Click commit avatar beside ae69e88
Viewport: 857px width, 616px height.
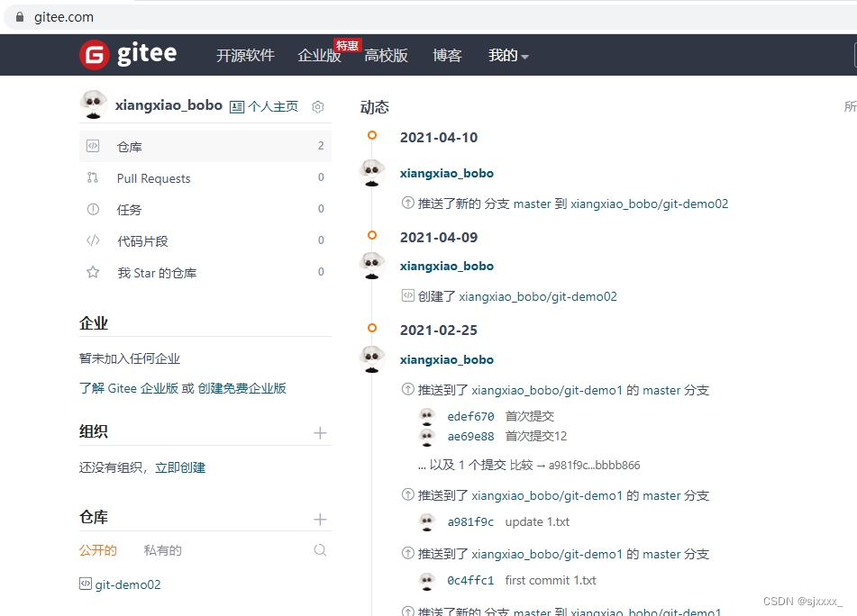click(427, 436)
